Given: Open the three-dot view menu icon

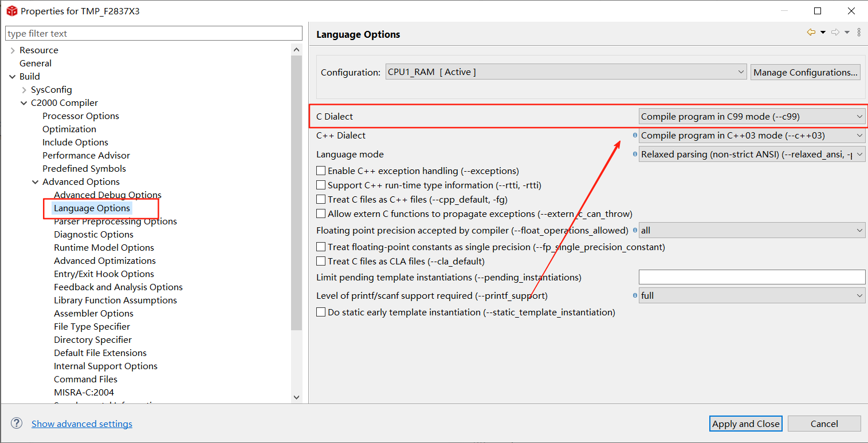Looking at the screenshot, I should click(859, 33).
